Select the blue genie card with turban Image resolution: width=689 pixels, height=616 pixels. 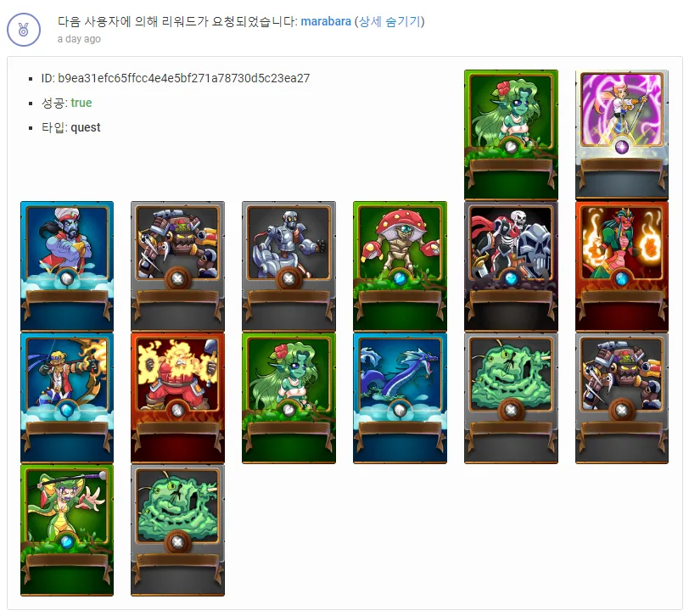[x=67, y=266]
